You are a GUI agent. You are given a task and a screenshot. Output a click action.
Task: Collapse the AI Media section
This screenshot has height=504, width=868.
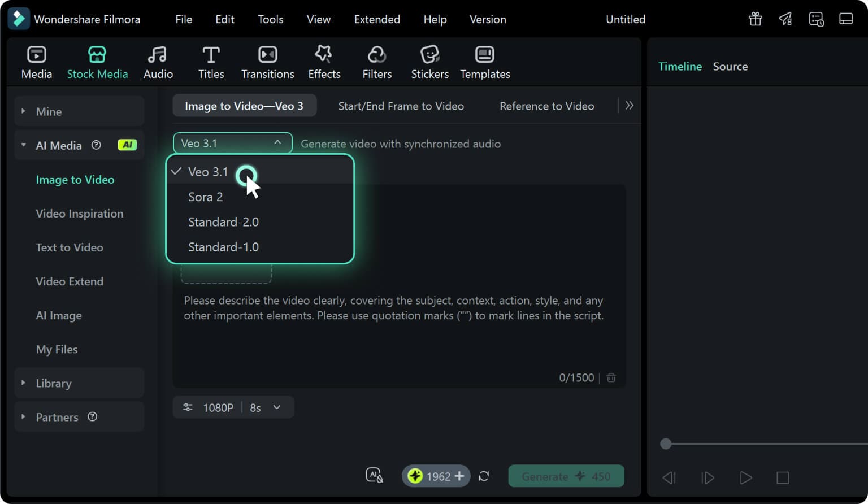[24, 145]
